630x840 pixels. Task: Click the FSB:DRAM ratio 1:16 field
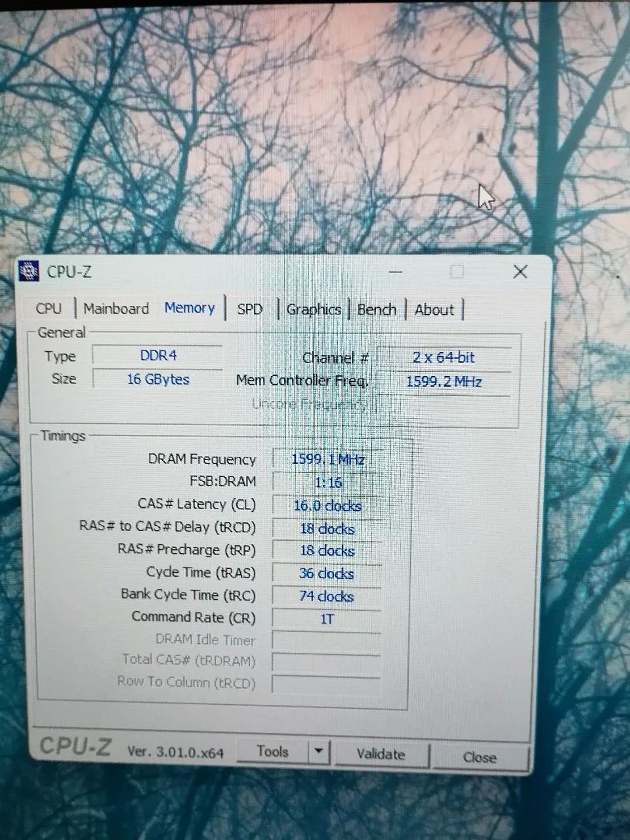(x=327, y=482)
